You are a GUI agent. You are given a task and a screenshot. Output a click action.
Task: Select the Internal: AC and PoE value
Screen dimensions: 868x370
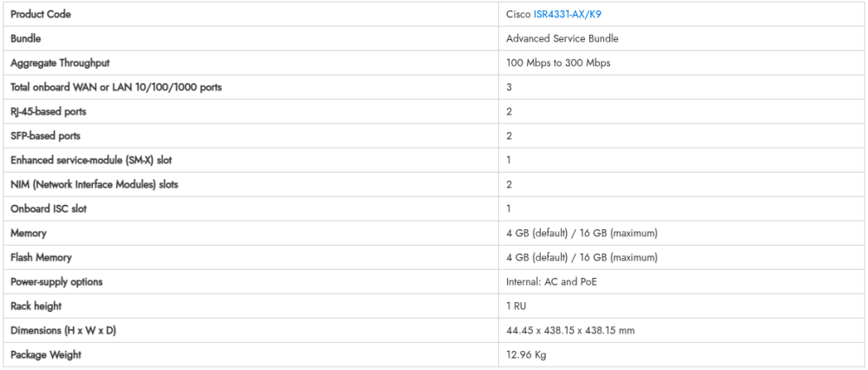[x=551, y=281]
